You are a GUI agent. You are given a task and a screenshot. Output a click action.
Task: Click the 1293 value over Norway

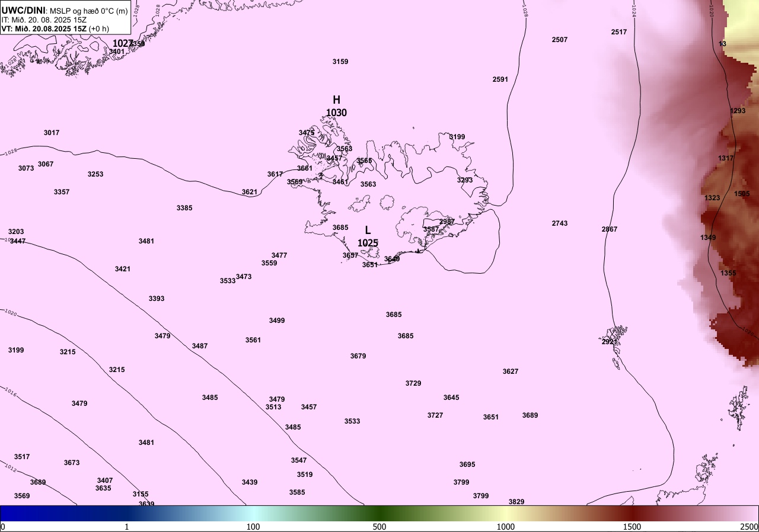point(738,111)
